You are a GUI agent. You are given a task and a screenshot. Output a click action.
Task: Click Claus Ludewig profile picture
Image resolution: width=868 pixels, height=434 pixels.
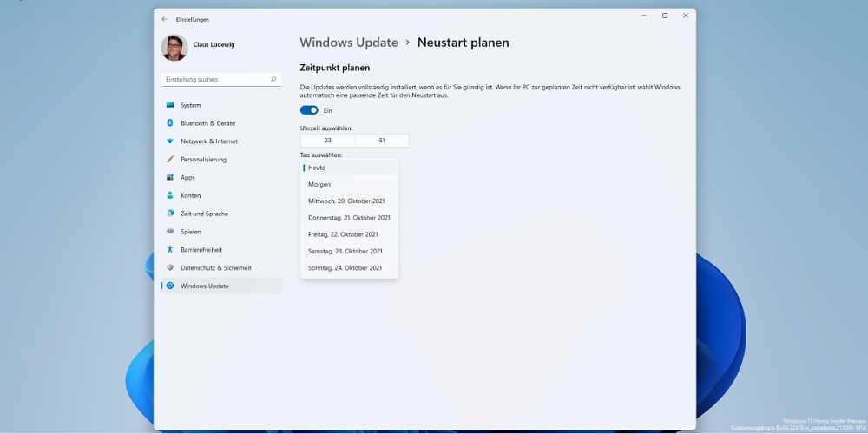tap(174, 47)
